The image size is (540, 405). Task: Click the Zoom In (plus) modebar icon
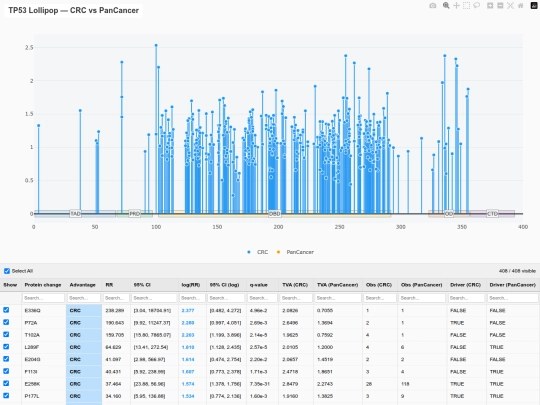click(490, 6)
